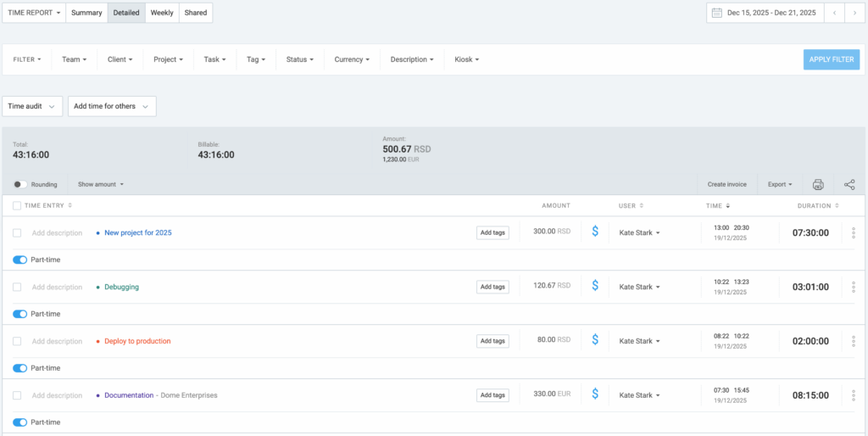Check the box for New project for 2025 entry

point(17,232)
